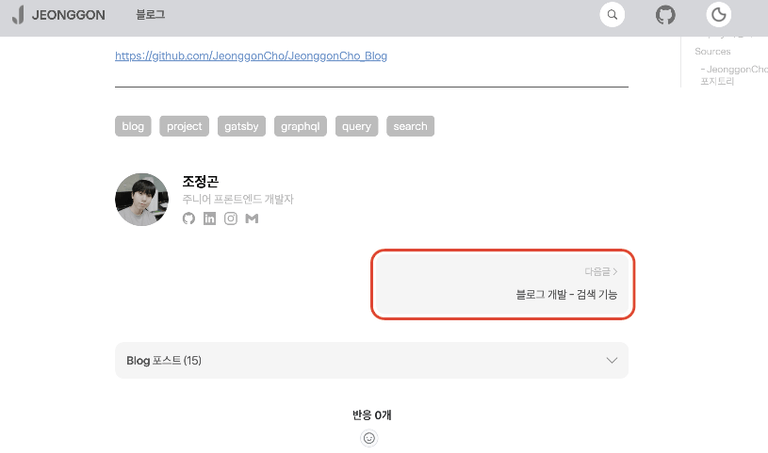Select the blog tag

(x=133, y=126)
